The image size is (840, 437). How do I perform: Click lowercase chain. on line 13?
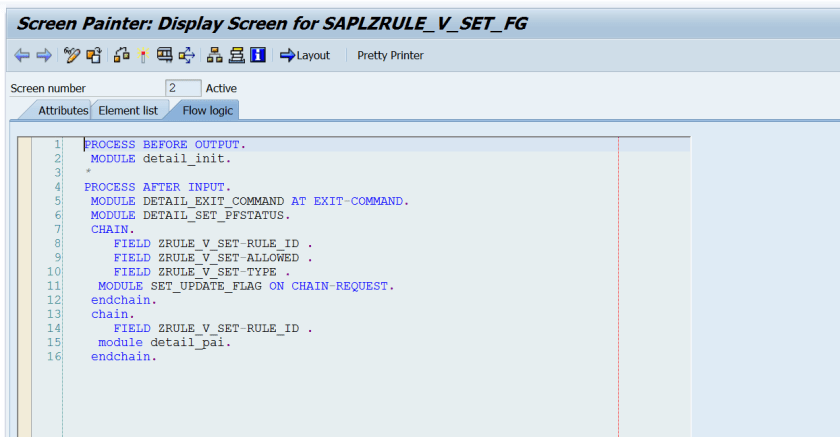tap(112, 314)
